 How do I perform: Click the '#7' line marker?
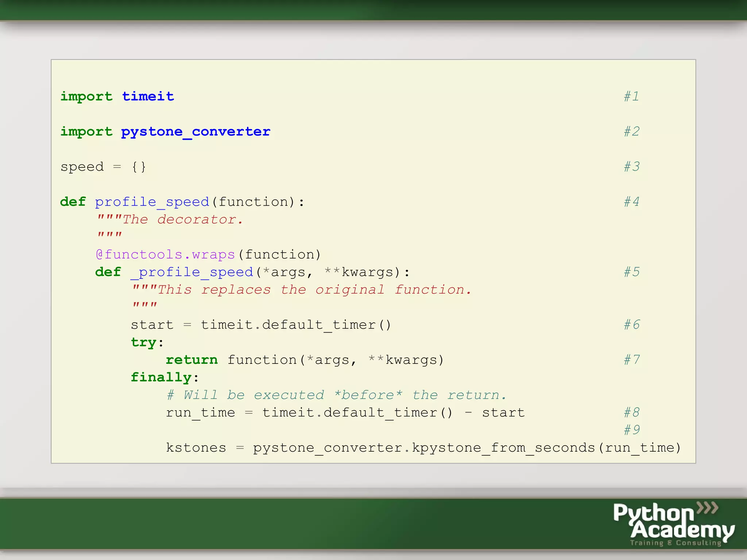tap(631, 359)
